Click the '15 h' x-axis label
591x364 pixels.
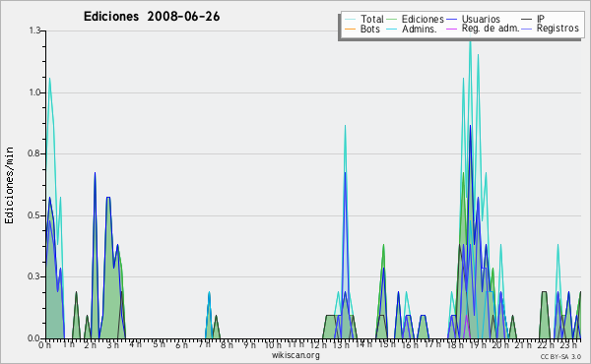tap(387, 344)
